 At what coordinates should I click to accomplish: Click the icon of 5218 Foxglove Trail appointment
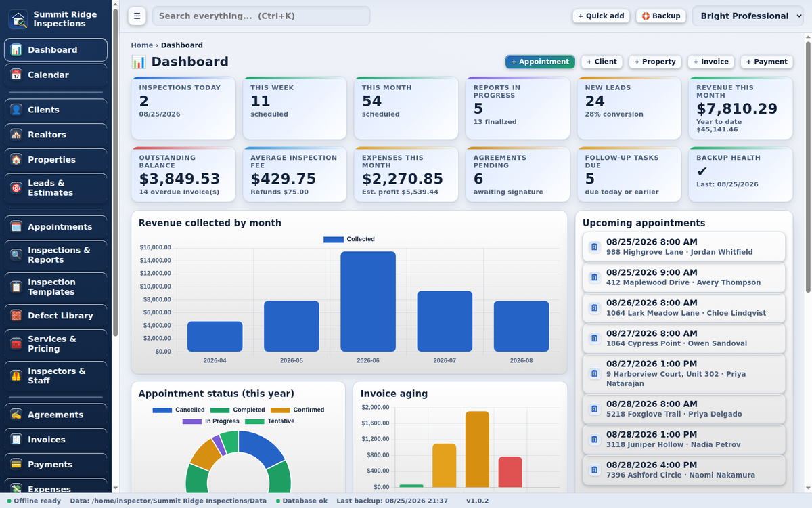tap(594, 409)
